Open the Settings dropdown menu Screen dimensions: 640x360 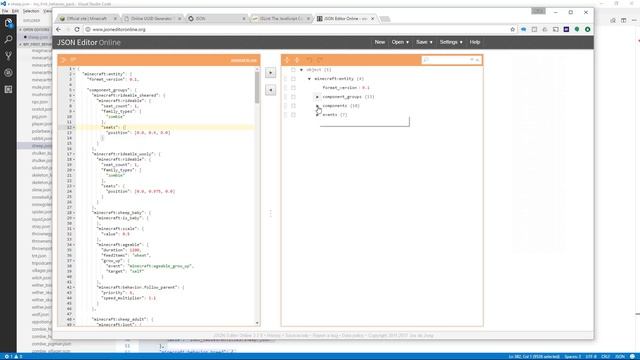click(451, 42)
